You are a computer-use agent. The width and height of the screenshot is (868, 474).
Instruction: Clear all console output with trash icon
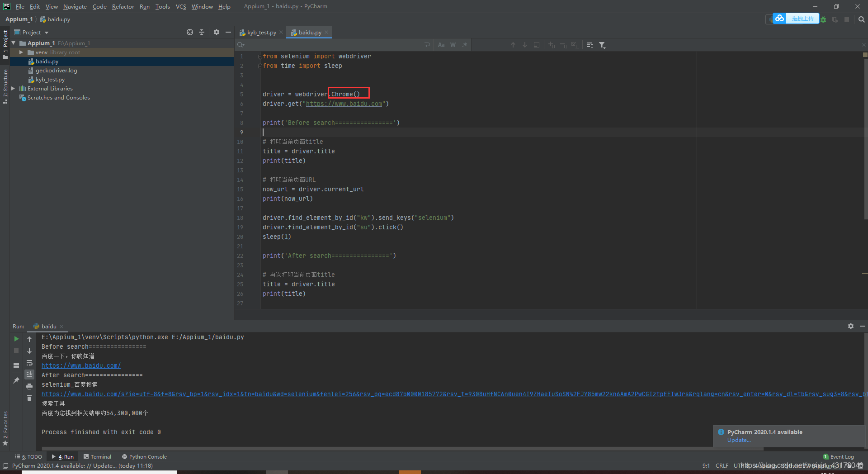(x=29, y=398)
